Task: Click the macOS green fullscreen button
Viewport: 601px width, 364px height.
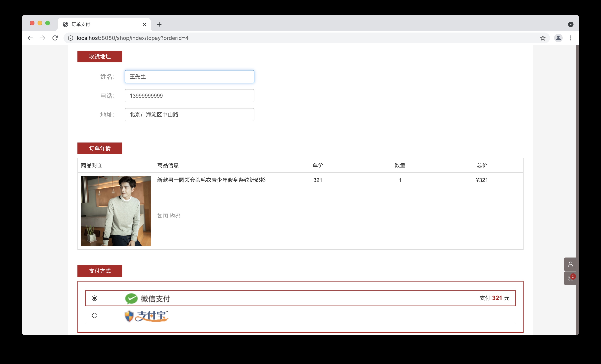Action: click(x=48, y=23)
